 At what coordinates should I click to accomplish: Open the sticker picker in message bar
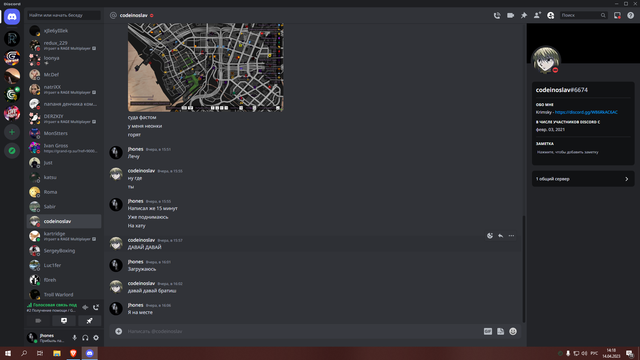(x=500, y=331)
